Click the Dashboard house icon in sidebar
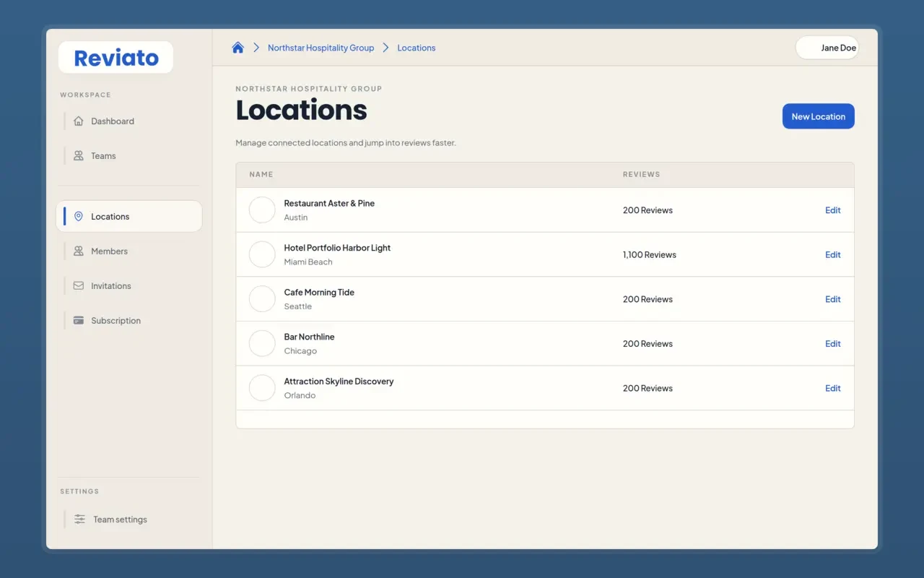The width and height of the screenshot is (924, 578). click(79, 121)
